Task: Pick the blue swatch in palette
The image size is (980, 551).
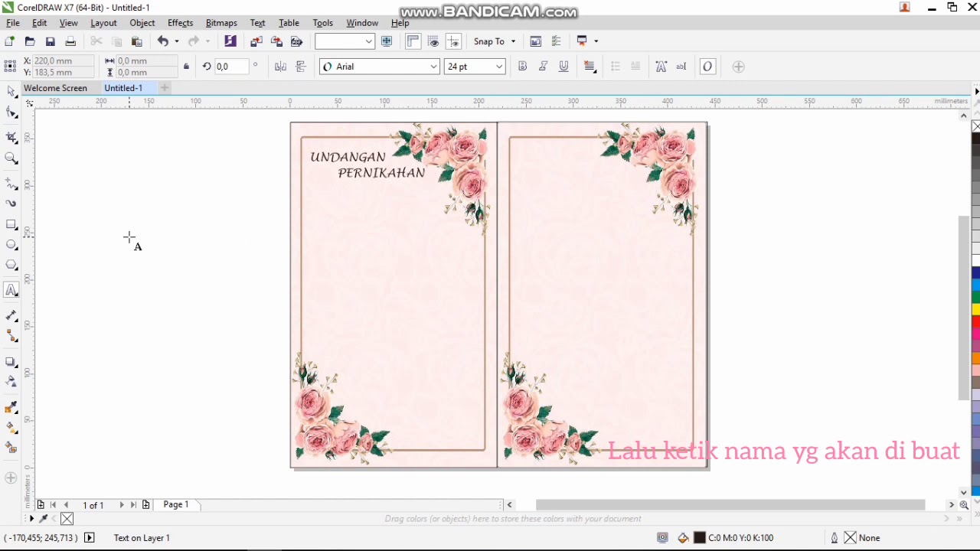Action: coord(976,272)
